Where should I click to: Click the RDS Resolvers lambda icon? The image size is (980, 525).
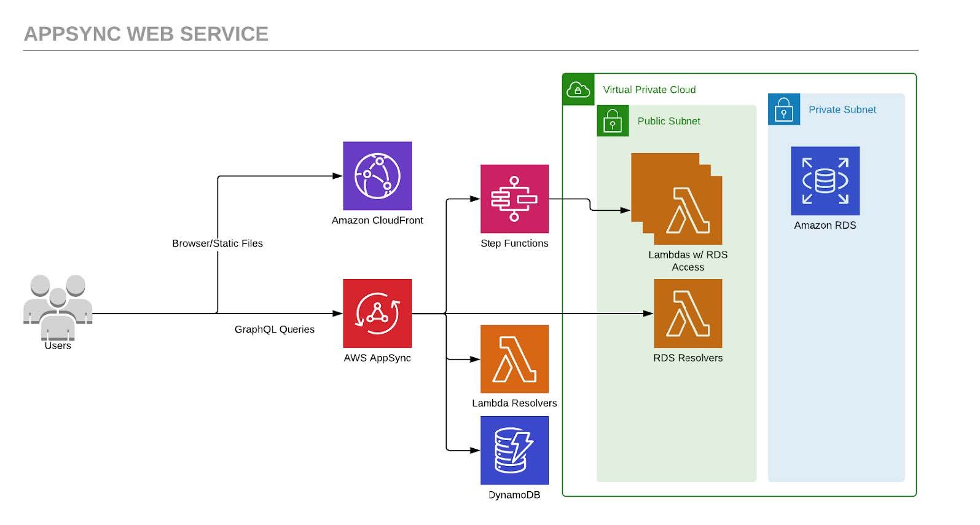click(688, 314)
